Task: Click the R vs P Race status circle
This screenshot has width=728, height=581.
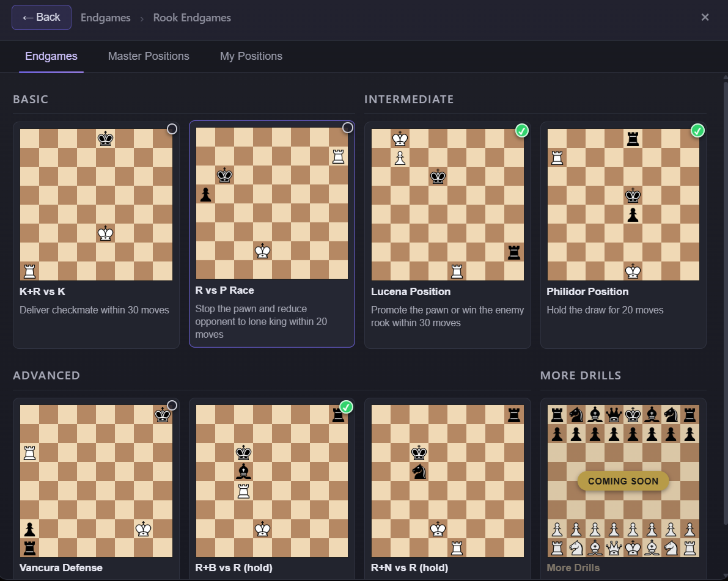Action: pyautogui.click(x=347, y=128)
